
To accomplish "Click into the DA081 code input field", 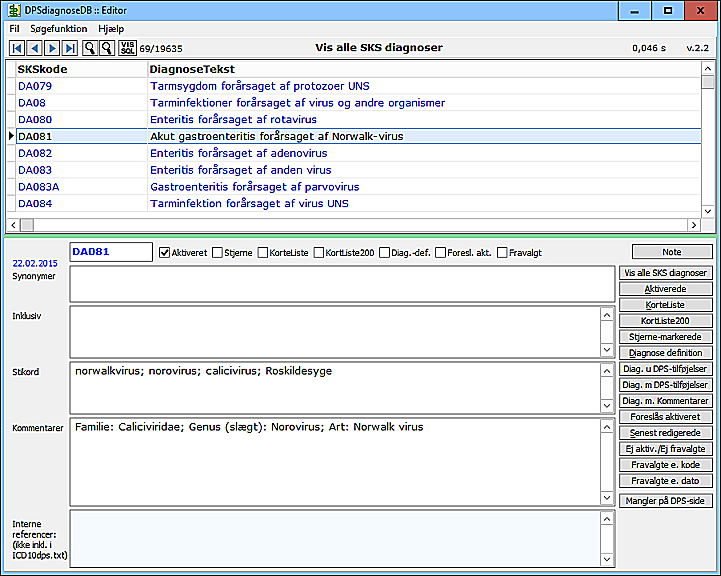I will pyautogui.click(x=111, y=252).
